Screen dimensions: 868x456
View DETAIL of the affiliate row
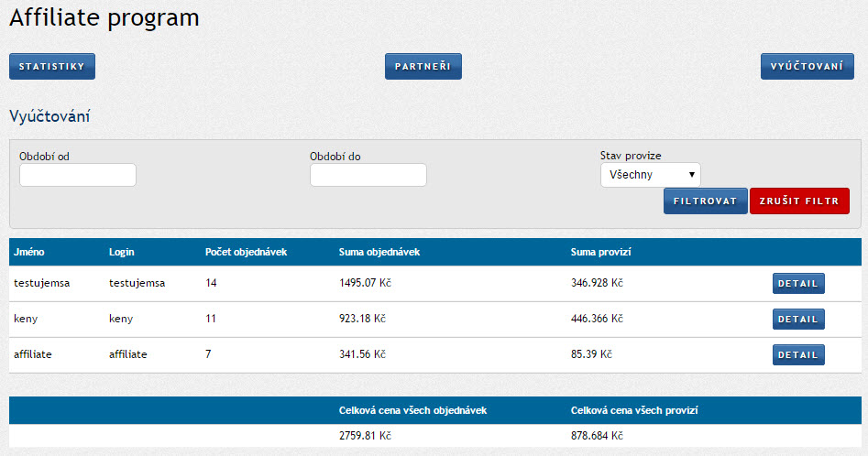(797, 354)
